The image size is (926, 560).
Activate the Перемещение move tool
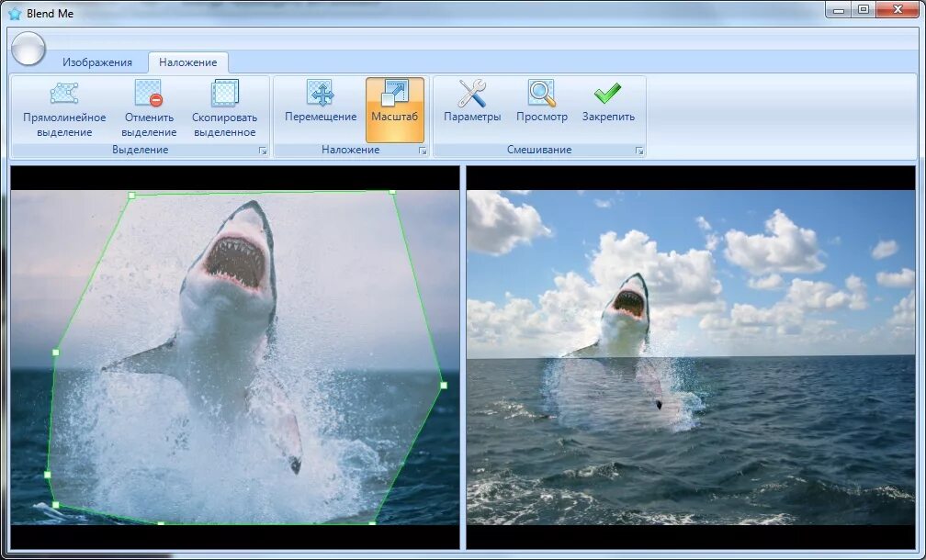coord(321,109)
